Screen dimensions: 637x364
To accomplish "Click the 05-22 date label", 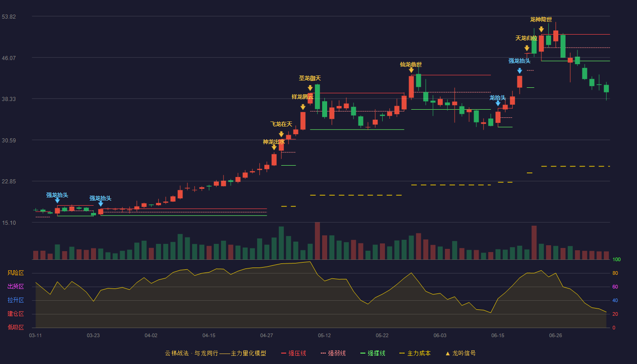I will [x=382, y=335].
